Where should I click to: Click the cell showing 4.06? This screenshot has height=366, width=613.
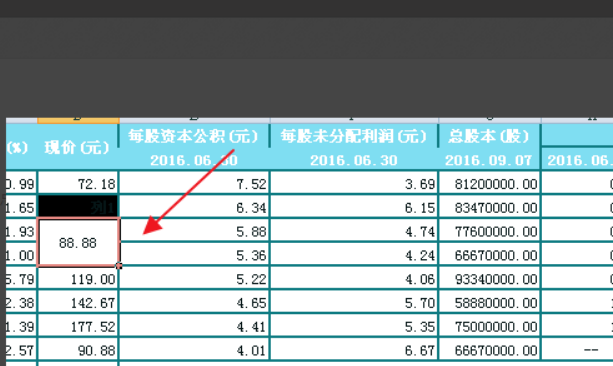[x=354, y=279]
